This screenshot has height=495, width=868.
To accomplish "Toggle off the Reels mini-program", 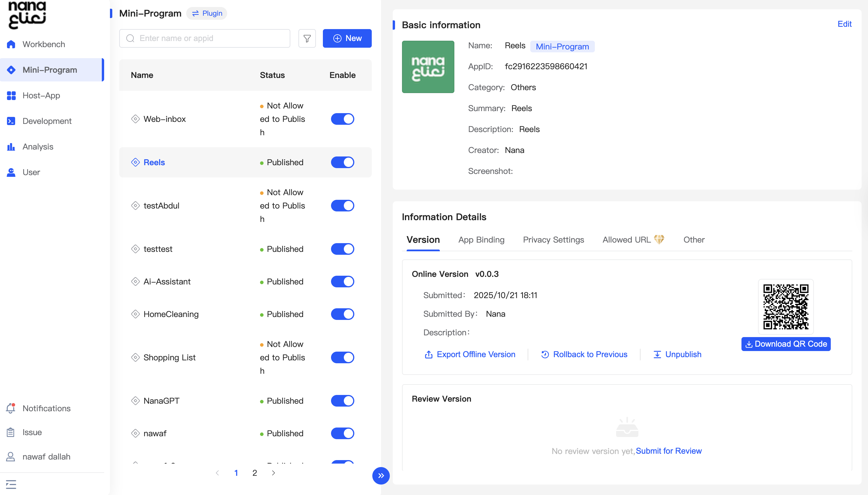I will click(x=342, y=162).
